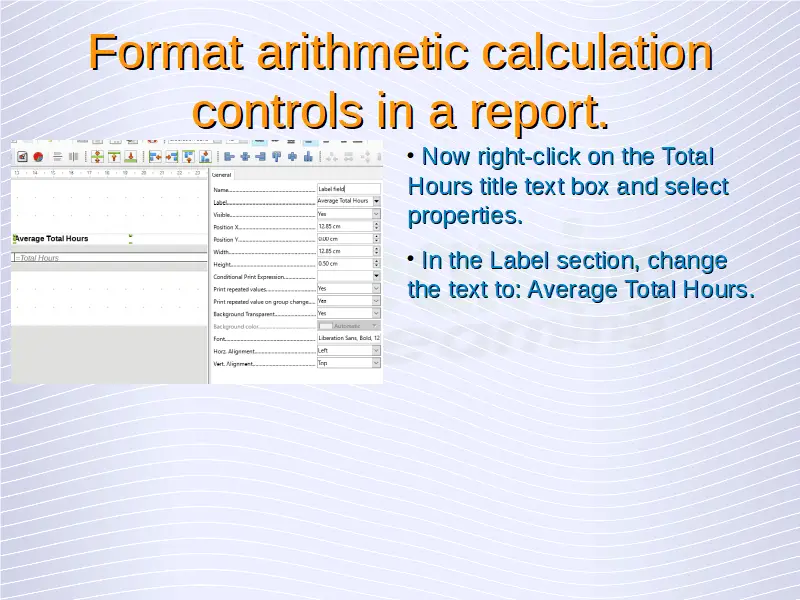Click the Height spinner arrows

point(377,263)
